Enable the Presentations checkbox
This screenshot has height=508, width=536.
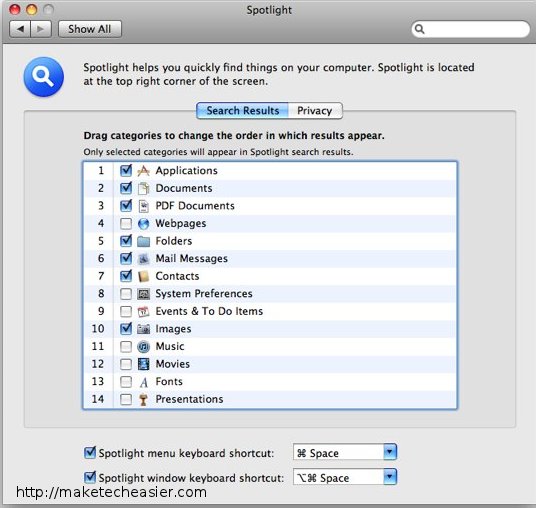pyautogui.click(x=126, y=399)
